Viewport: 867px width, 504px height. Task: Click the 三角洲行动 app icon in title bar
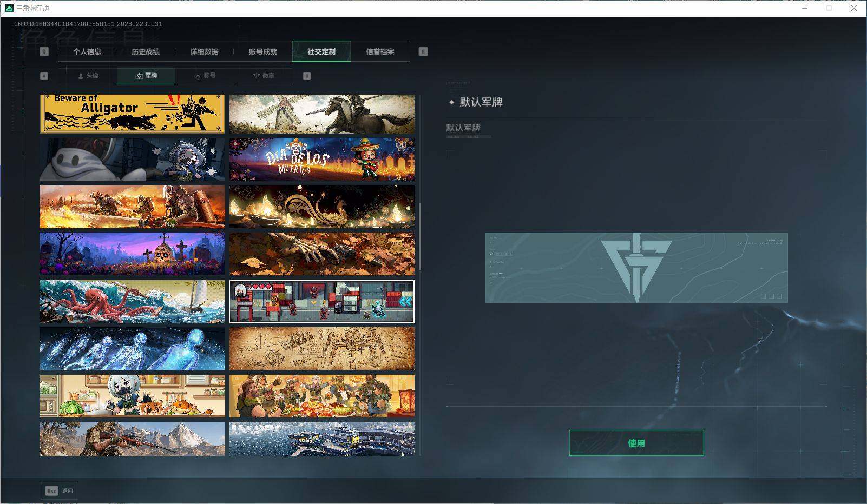pyautogui.click(x=9, y=8)
